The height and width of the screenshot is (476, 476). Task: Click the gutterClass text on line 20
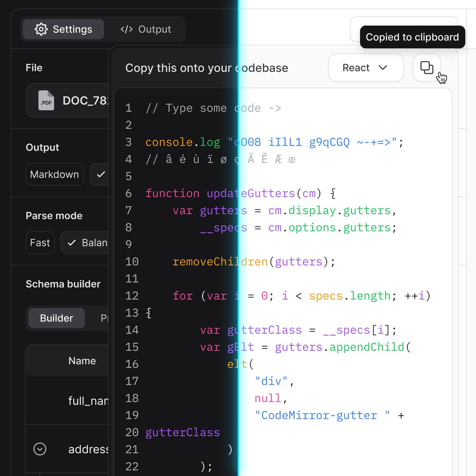(x=182, y=432)
